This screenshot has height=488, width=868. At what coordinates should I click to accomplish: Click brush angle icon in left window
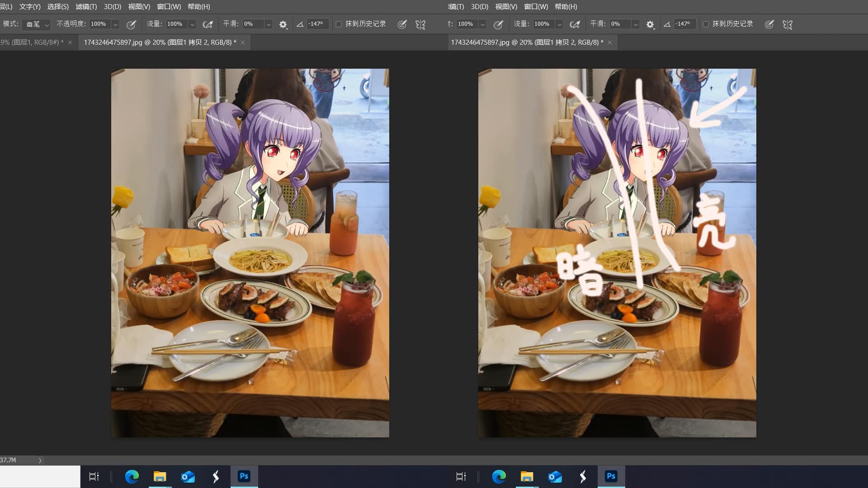(300, 24)
